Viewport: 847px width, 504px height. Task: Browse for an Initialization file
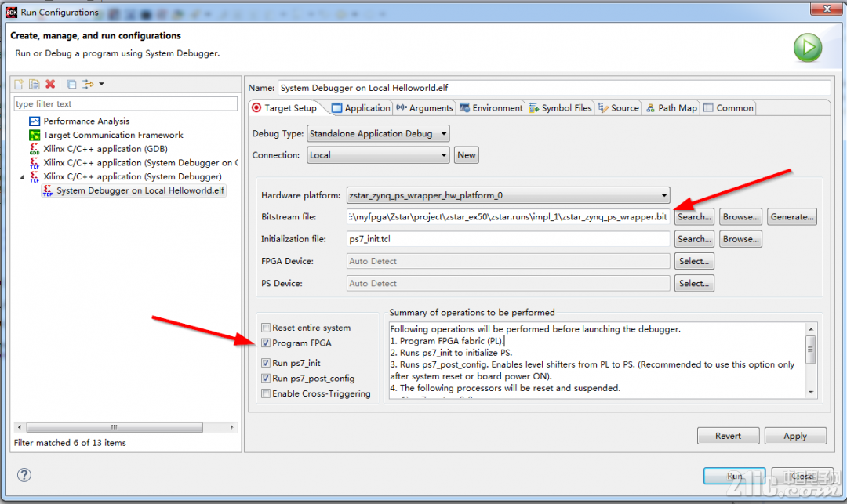740,239
